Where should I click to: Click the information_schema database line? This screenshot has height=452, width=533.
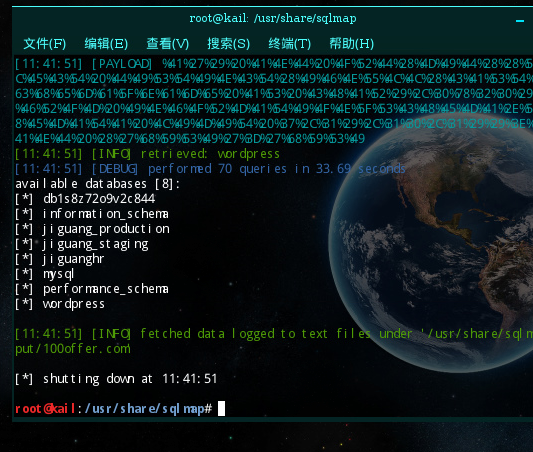tap(92, 214)
